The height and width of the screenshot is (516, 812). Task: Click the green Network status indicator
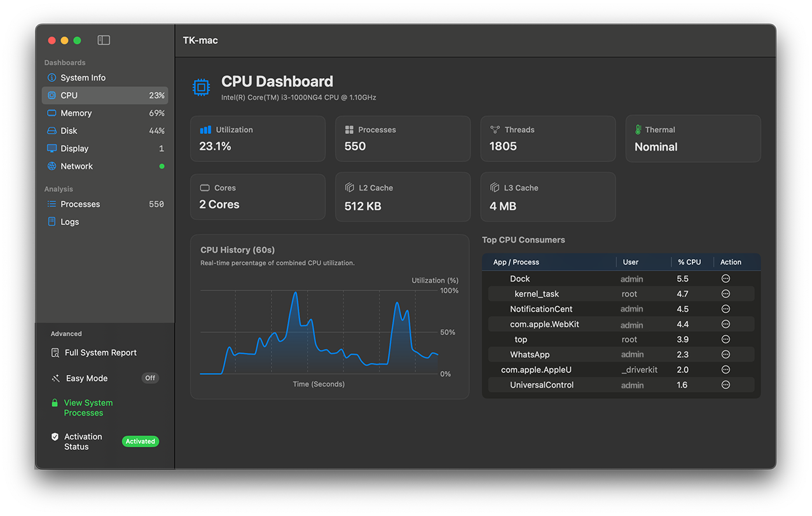pos(162,166)
